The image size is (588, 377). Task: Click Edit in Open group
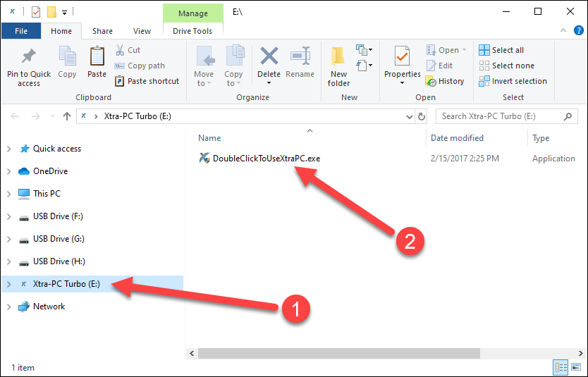(439, 66)
